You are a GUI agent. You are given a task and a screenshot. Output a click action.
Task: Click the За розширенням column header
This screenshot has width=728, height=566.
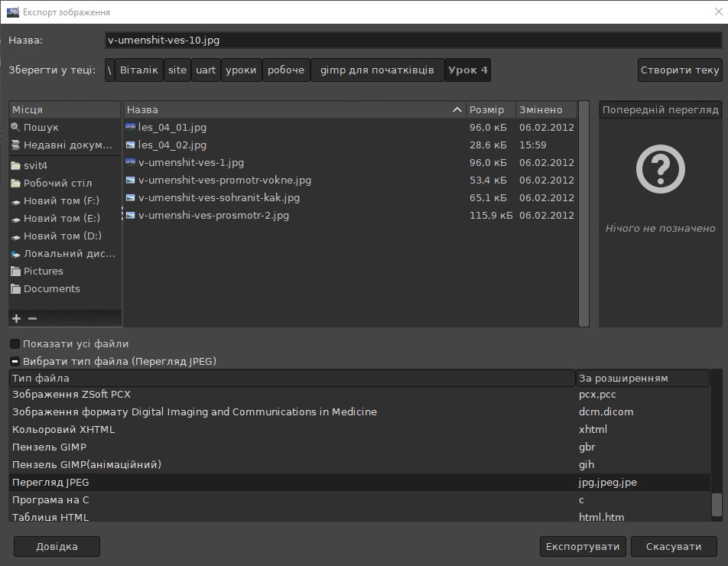[x=643, y=378]
